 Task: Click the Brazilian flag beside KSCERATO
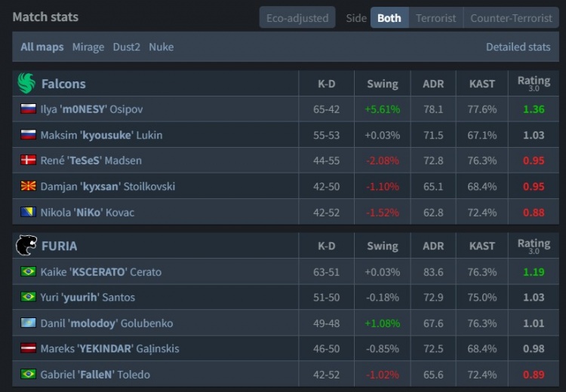[x=29, y=271]
